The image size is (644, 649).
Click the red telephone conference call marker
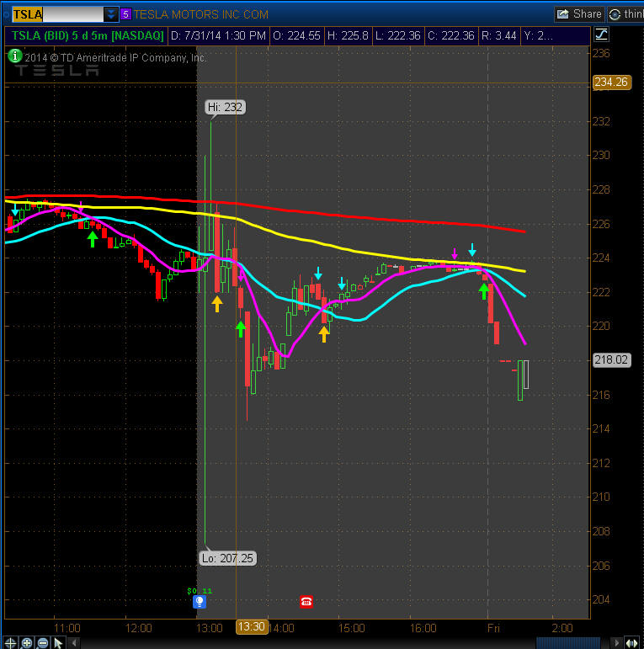[x=306, y=602]
